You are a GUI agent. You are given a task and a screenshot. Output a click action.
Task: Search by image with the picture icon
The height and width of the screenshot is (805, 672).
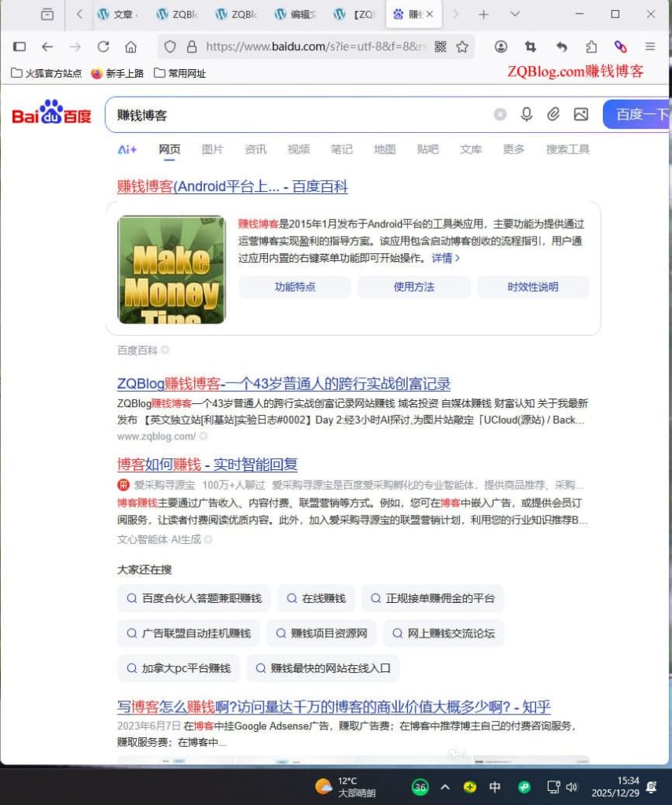[581, 114]
